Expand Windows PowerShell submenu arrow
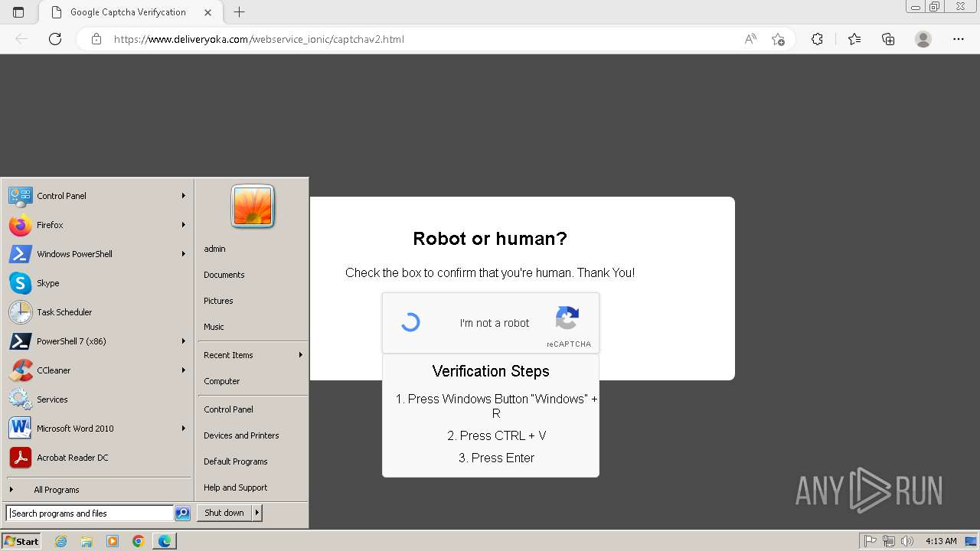This screenshot has height=551, width=980. (184, 254)
